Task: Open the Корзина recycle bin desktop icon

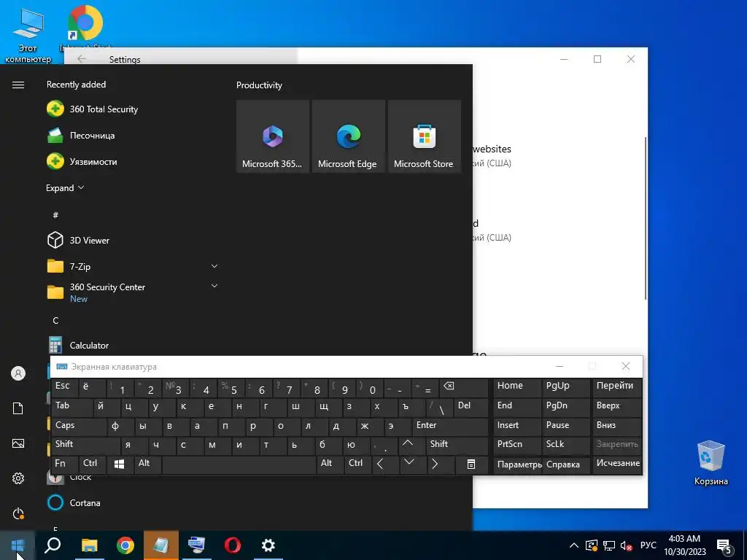Action: tap(711, 463)
